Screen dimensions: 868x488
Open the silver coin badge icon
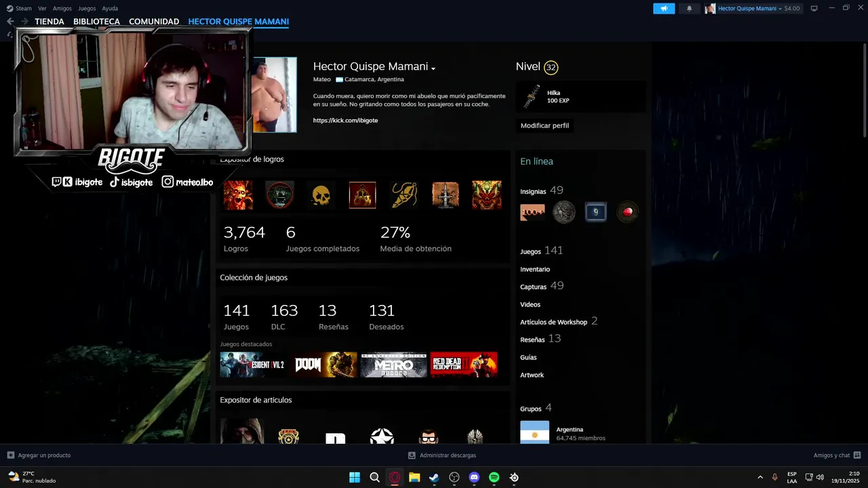[x=564, y=212]
